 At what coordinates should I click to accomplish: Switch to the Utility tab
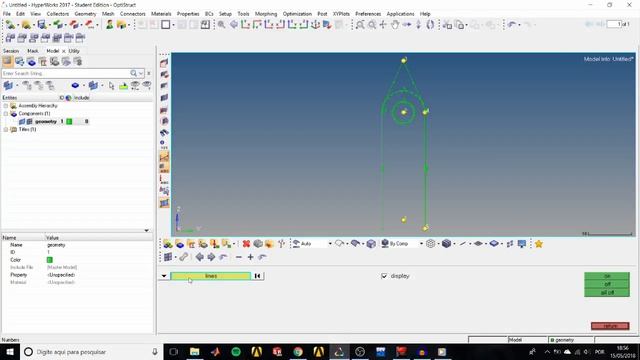[74, 51]
